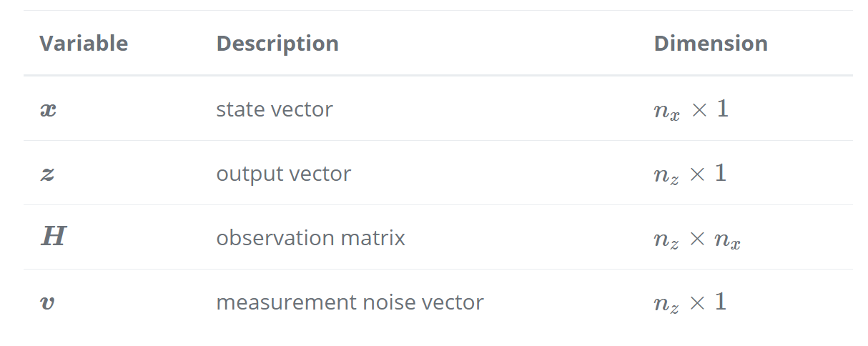Click the measurement noise vector's dimension formula
This screenshot has width=868, height=346.
coord(690,303)
